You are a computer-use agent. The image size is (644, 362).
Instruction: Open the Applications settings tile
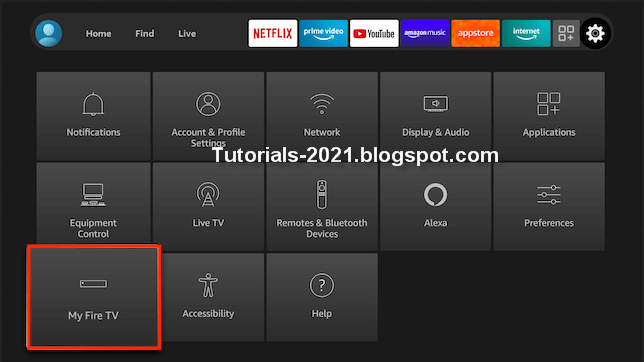(549, 116)
